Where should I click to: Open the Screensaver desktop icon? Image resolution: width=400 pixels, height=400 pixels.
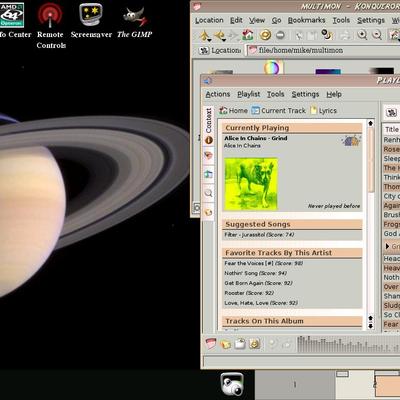[x=91, y=21]
